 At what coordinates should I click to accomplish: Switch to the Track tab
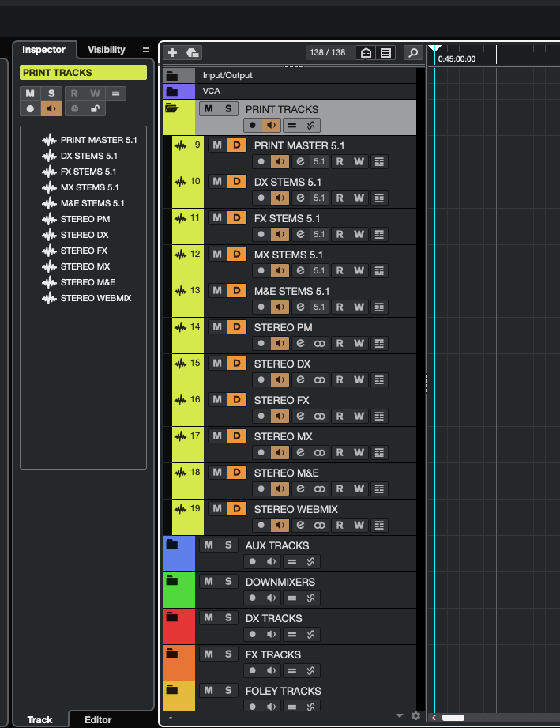(40, 719)
